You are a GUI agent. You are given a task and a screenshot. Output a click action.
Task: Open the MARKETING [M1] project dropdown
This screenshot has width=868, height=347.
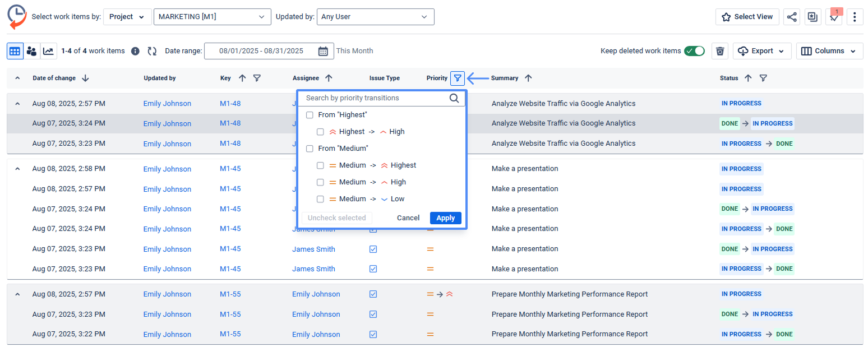coord(212,17)
